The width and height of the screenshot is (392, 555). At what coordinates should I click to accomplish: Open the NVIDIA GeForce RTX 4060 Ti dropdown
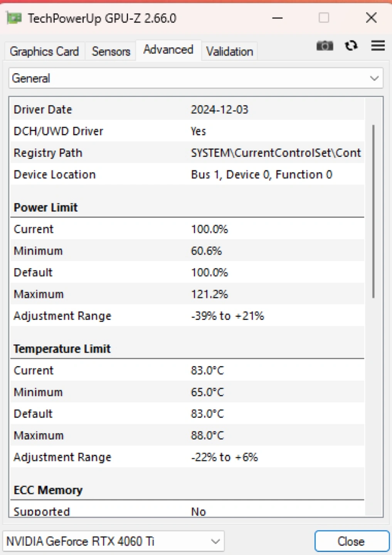coord(113,541)
